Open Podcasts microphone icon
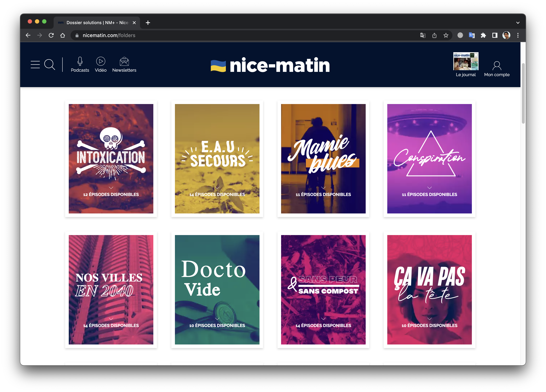546x392 pixels. click(x=80, y=61)
